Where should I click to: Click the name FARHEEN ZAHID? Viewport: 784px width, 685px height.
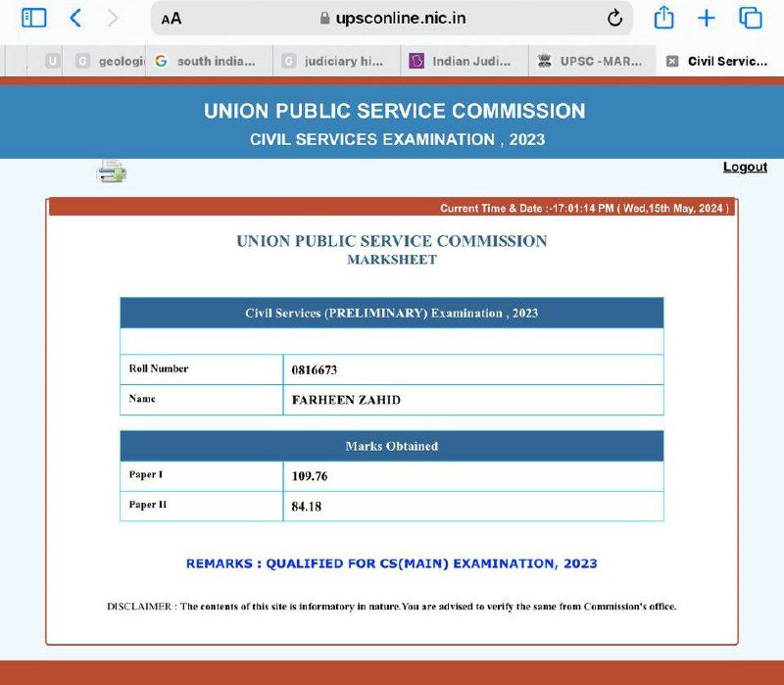[346, 400]
